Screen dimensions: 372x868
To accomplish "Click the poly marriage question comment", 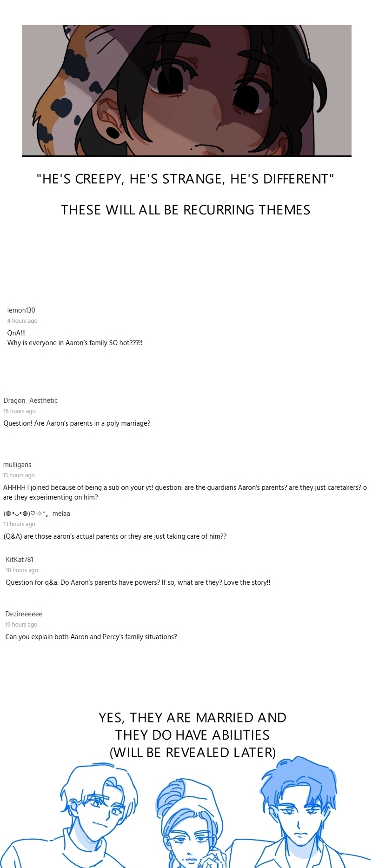I will tap(77, 423).
